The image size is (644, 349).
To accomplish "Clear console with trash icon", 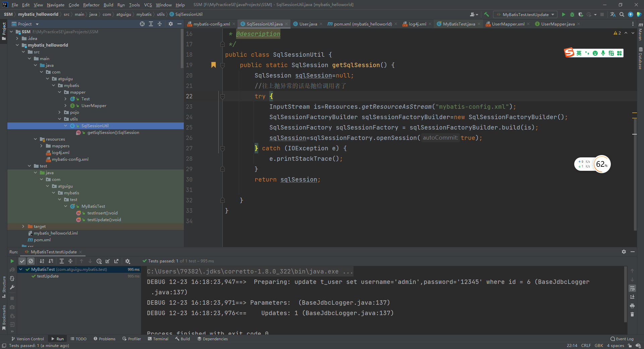I will [x=632, y=314].
